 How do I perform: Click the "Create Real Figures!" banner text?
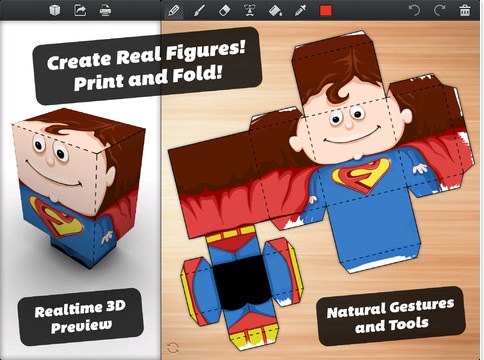pyautogui.click(x=147, y=55)
